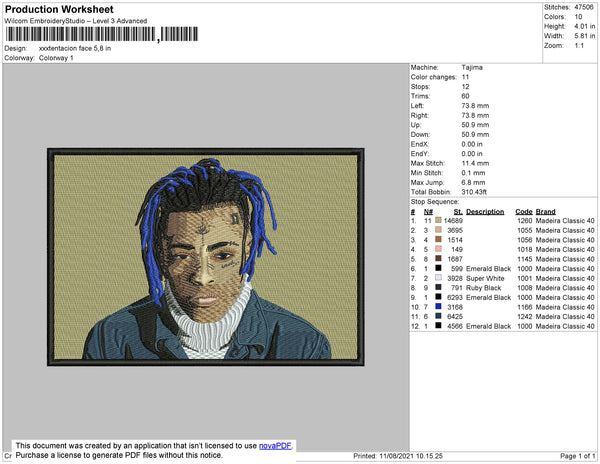Click the "Production Worksheet" title

pos(59,10)
